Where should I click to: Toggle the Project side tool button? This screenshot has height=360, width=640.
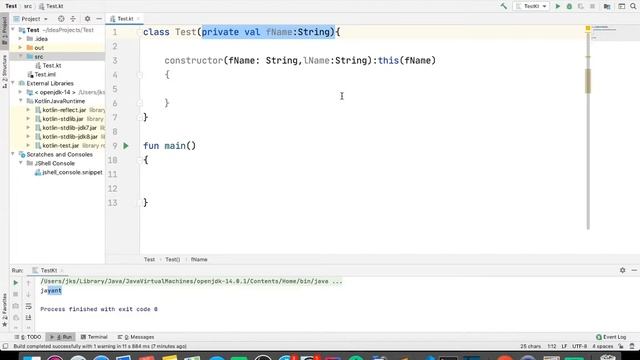pos(4,30)
